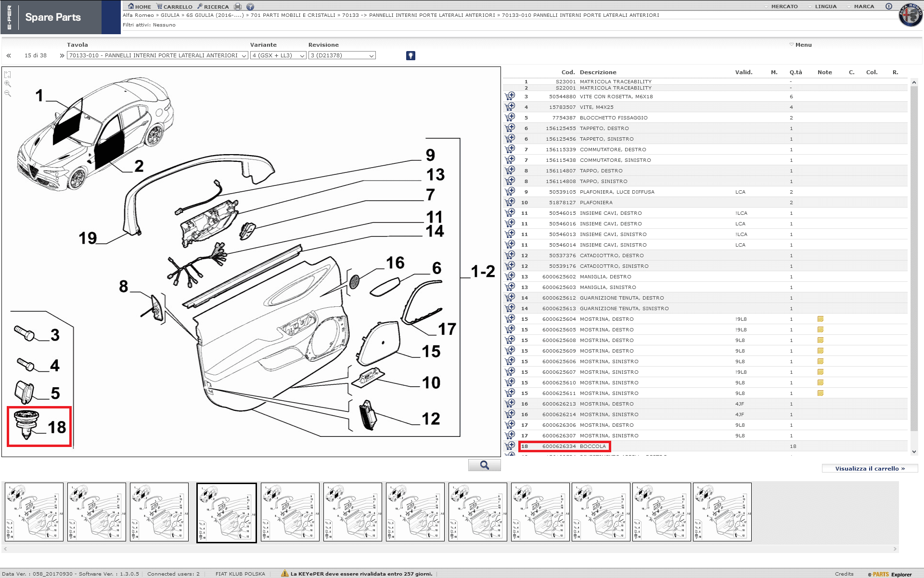
Task: Zoom in on the parts diagram
Action: click(8, 84)
